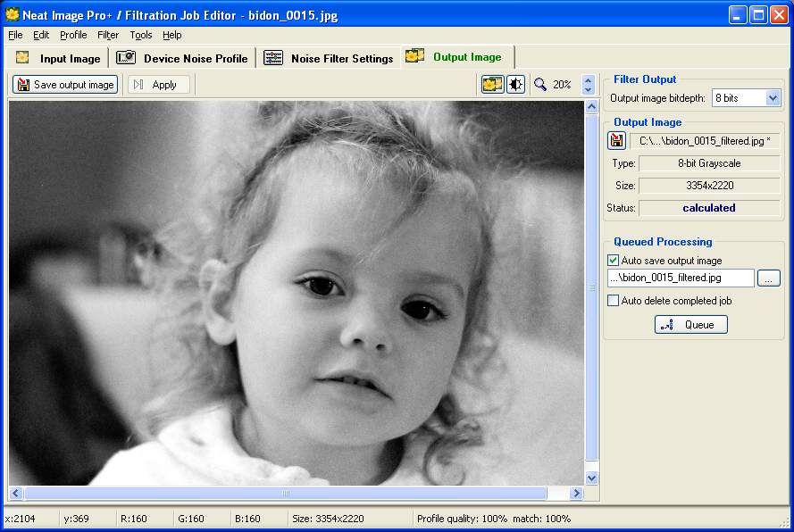The image size is (794, 532).
Task: Switch to Noise Filter Settings tab
Action: 328,58
